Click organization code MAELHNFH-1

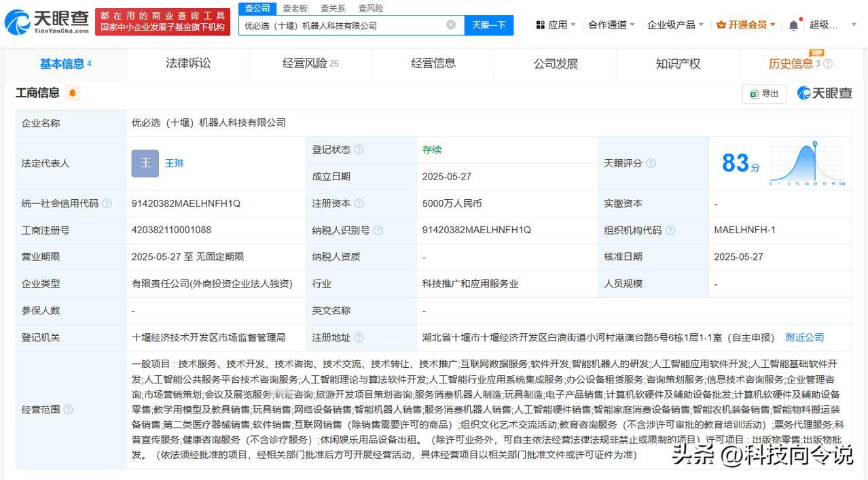744,230
